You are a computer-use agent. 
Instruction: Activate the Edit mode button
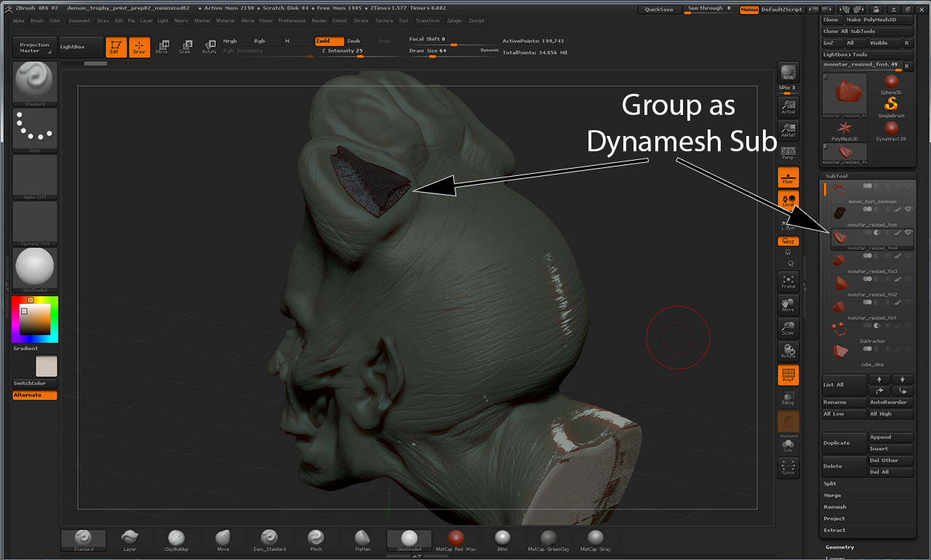point(116,47)
